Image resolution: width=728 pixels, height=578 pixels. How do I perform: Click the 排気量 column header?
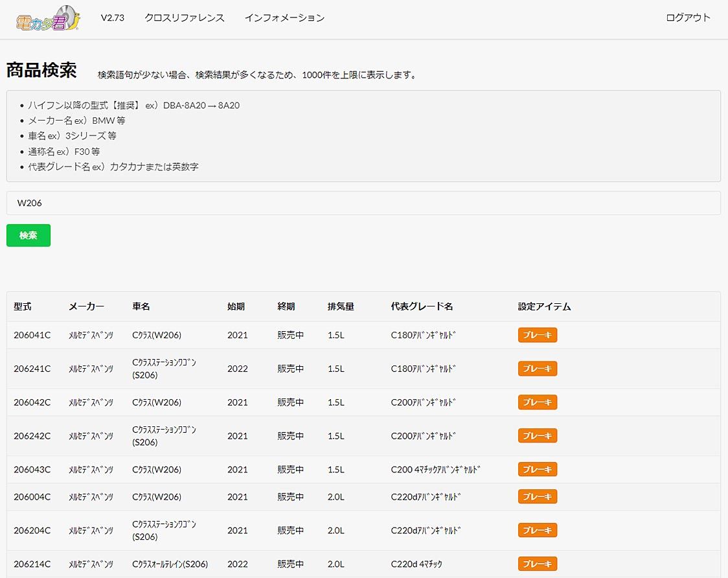click(x=341, y=306)
